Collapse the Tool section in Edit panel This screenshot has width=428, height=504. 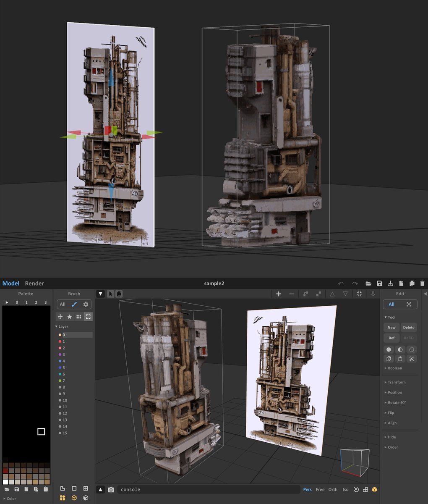pyautogui.click(x=390, y=317)
